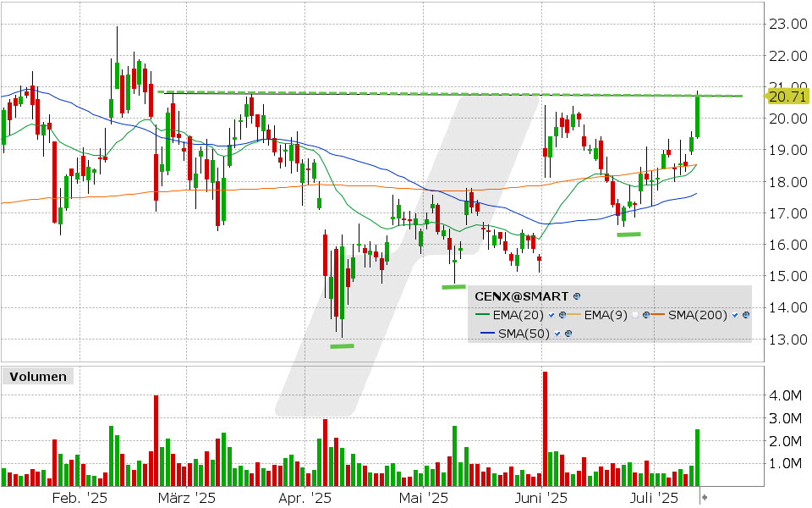Open the SMA(50) indicator settings icon
Screen dimensions: 812x508
568,334
